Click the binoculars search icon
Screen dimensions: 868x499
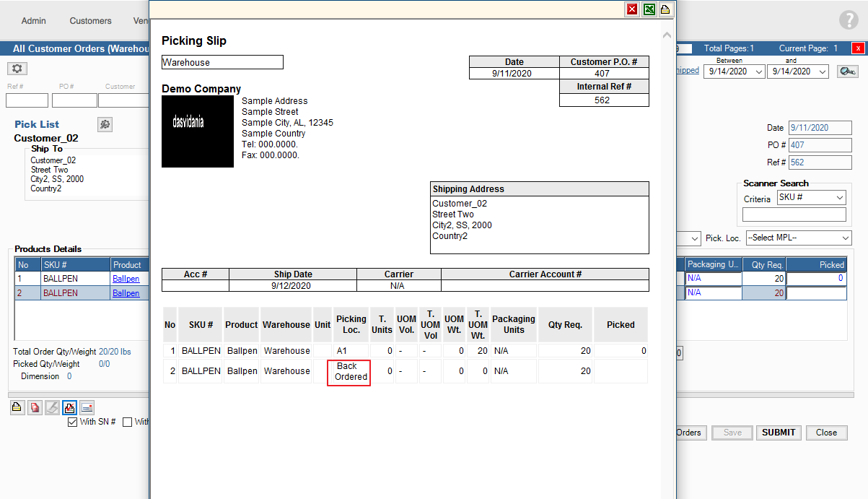(x=847, y=71)
